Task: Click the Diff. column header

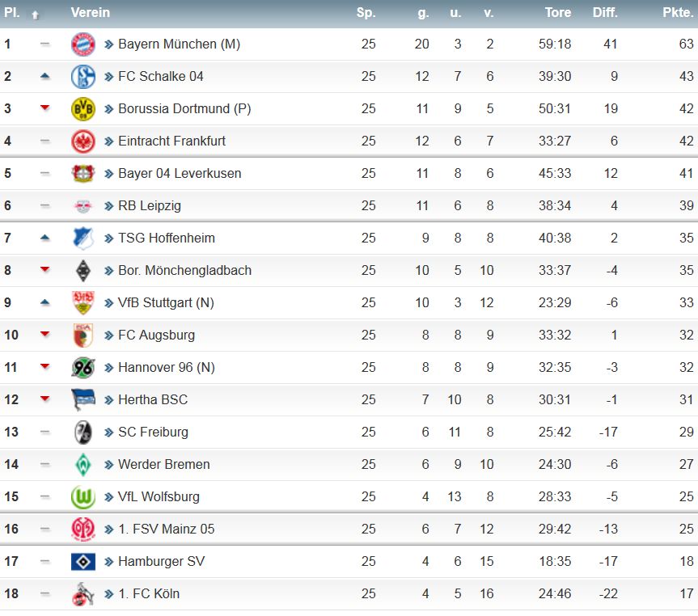Action: [x=604, y=13]
